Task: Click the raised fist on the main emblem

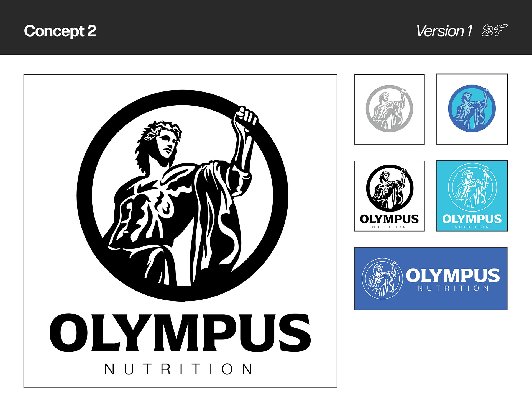Action: coord(246,115)
